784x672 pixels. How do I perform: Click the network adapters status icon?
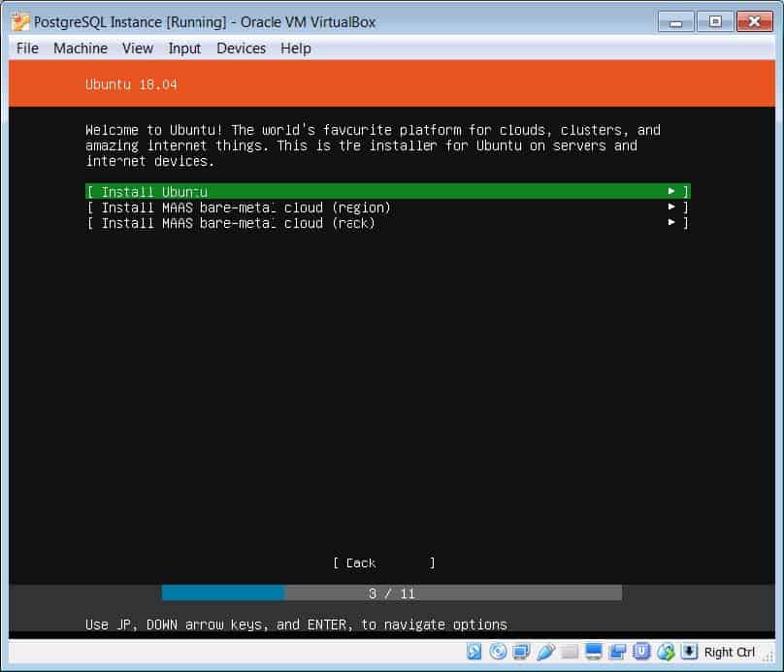521,652
